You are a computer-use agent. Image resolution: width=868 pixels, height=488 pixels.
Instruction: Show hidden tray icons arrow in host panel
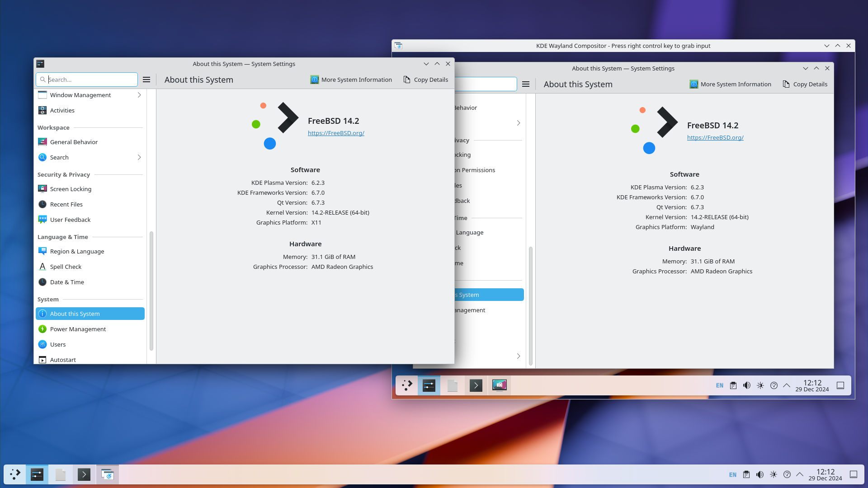[x=800, y=474]
